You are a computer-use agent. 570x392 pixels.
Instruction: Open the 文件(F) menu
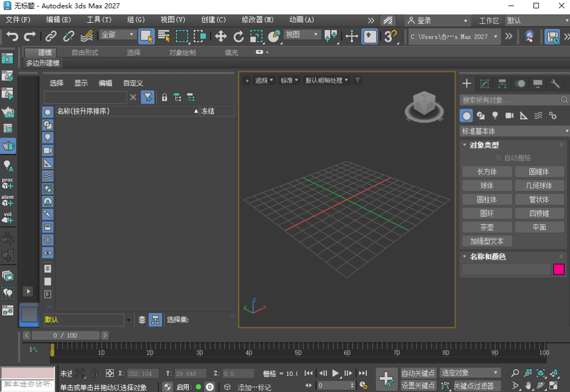click(x=18, y=19)
